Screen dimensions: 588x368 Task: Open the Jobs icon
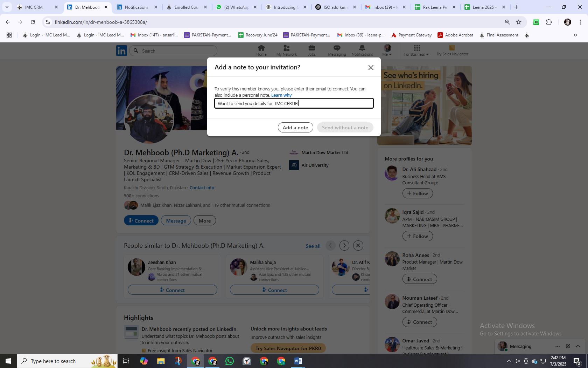pos(311,50)
